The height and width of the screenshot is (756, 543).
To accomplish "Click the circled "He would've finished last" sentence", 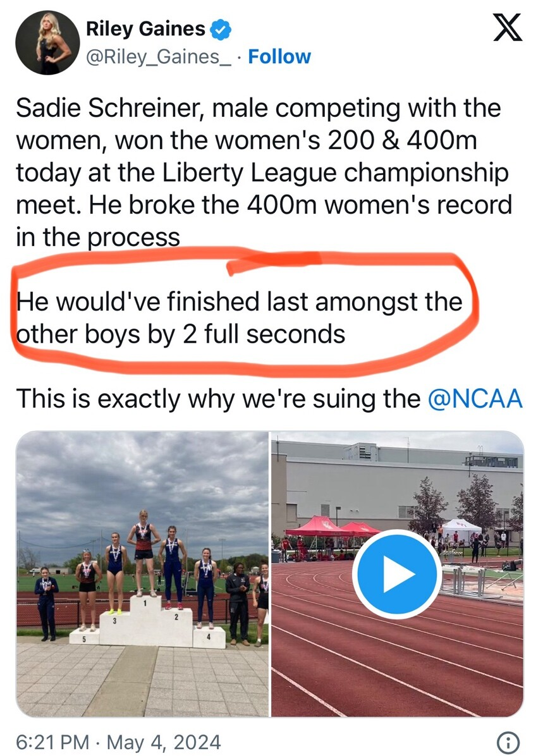I will 239,317.
